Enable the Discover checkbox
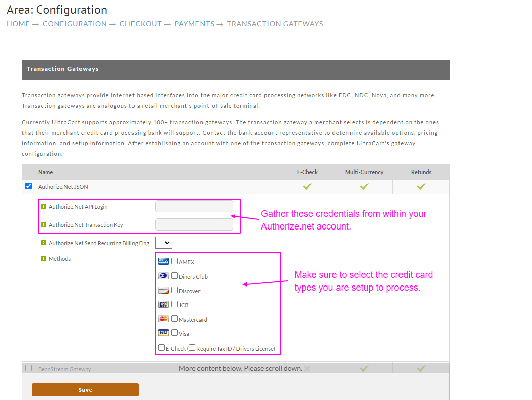The width and height of the screenshot is (532, 400). pos(175,290)
